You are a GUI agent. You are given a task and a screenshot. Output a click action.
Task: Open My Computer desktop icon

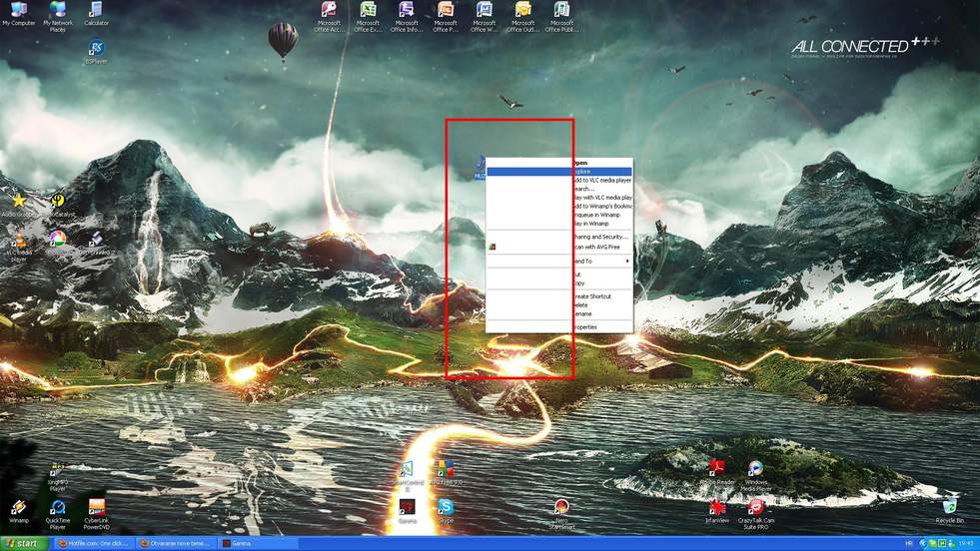coord(19,14)
